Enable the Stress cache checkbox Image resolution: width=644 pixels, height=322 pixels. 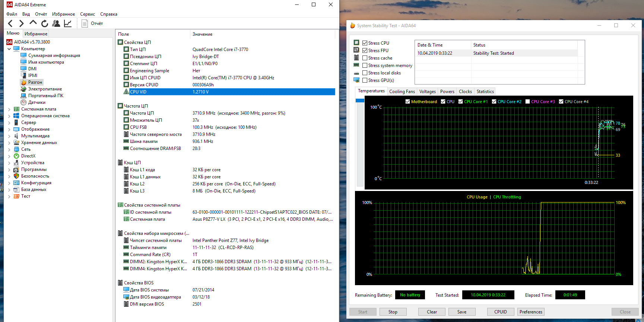coord(365,58)
